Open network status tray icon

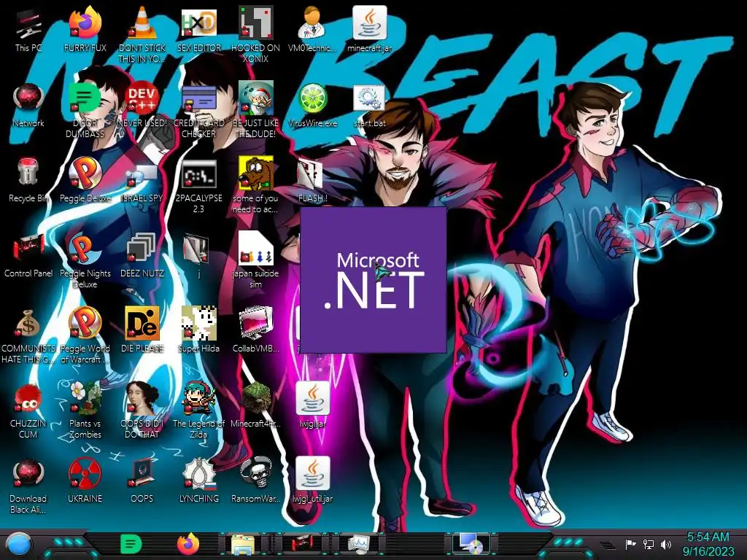pos(648,544)
